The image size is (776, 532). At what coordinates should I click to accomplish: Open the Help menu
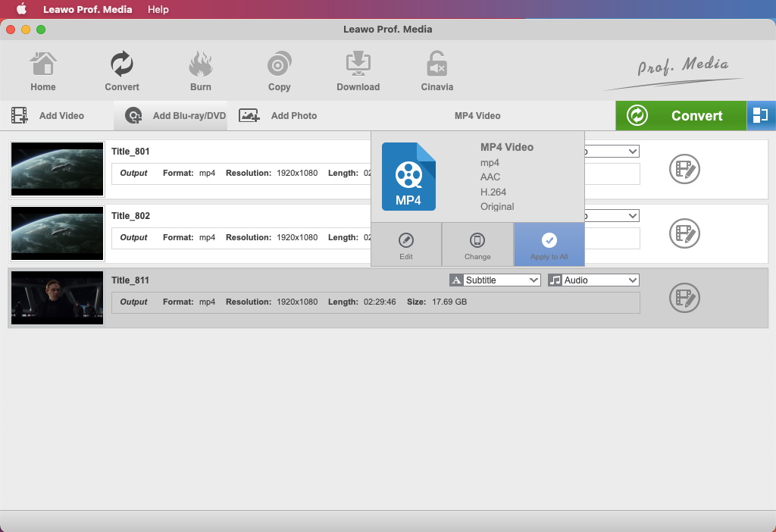point(158,9)
